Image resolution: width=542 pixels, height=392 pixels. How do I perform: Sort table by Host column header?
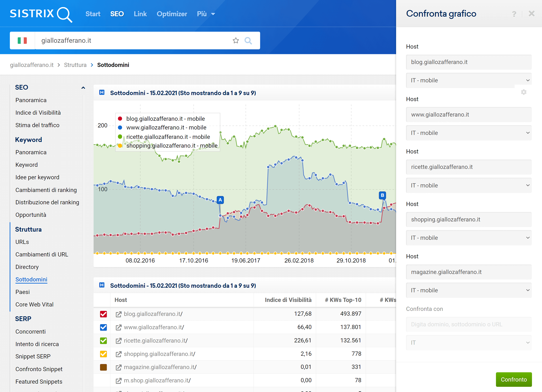121,300
